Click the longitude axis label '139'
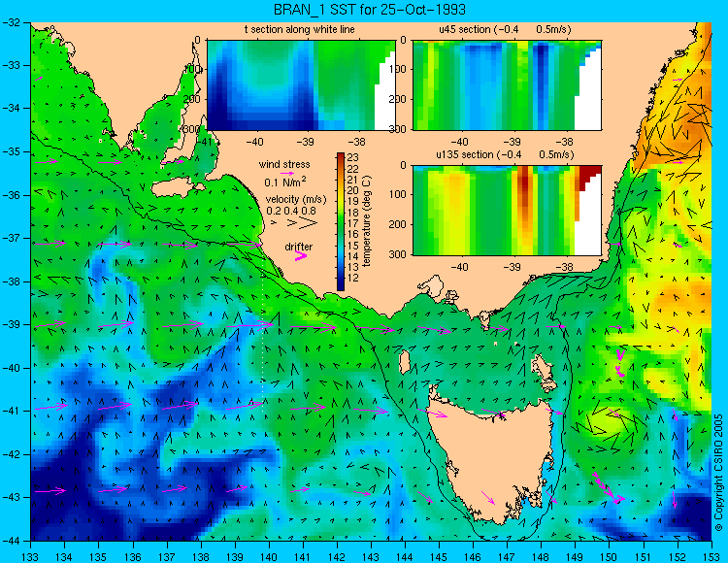Viewport: 728px width, 563px height. (235, 556)
